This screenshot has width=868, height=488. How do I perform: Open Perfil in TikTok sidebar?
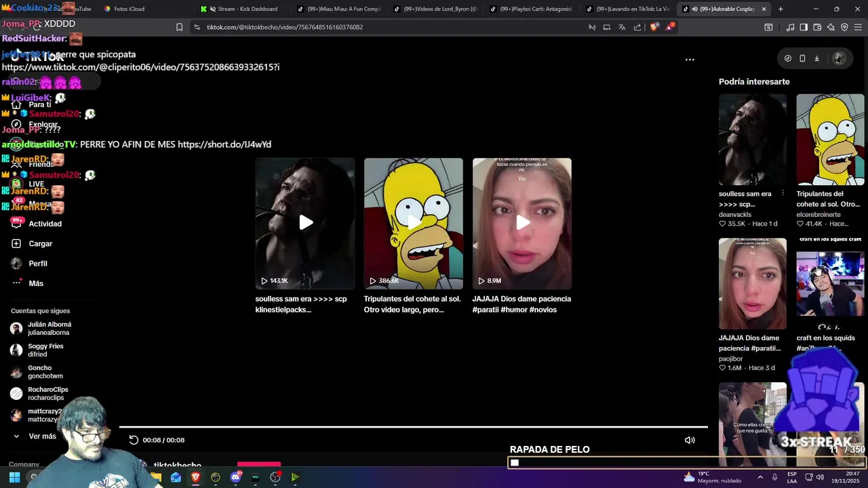point(31,264)
